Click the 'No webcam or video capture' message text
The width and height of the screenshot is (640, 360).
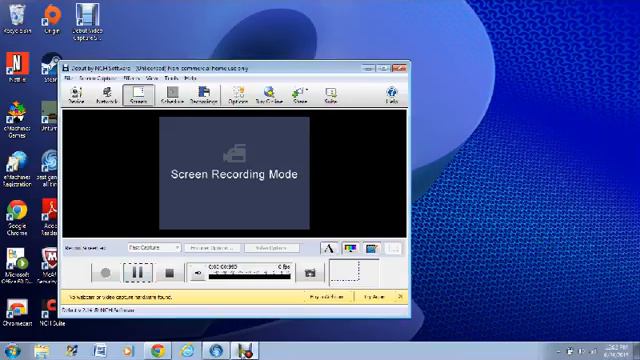pos(120,297)
